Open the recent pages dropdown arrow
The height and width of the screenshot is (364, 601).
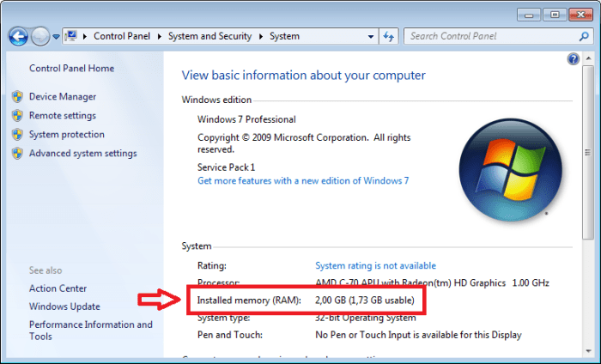pyautogui.click(x=56, y=37)
